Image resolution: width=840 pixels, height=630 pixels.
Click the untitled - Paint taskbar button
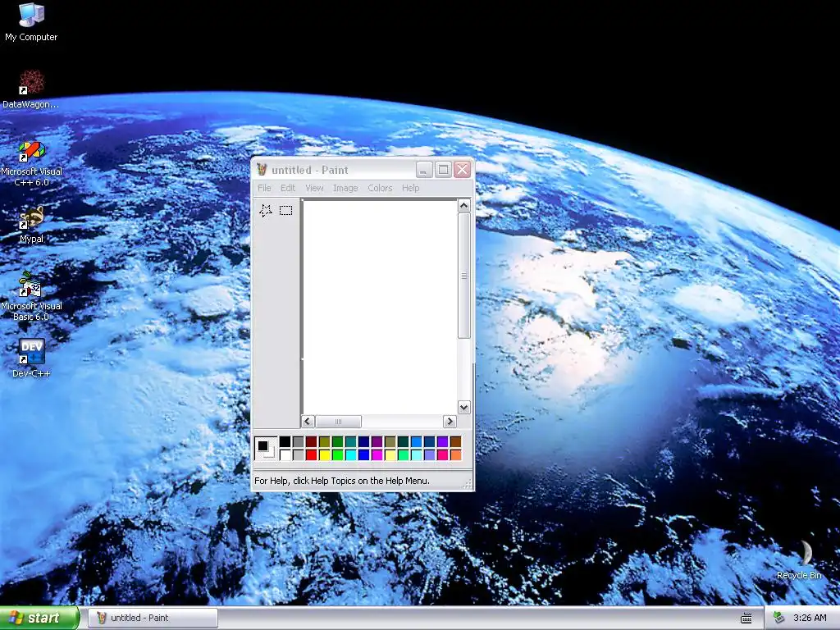(153, 618)
